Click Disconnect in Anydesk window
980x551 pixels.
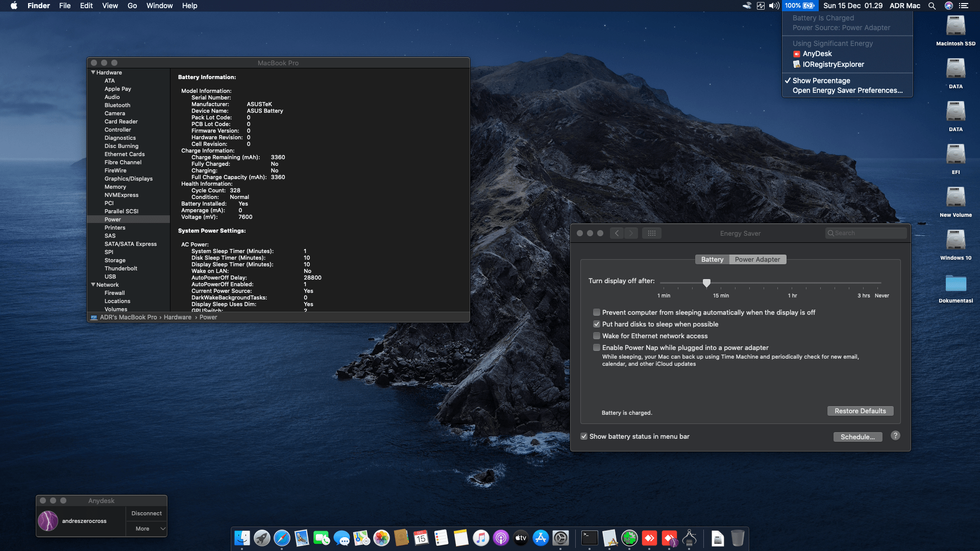tap(146, 513)
